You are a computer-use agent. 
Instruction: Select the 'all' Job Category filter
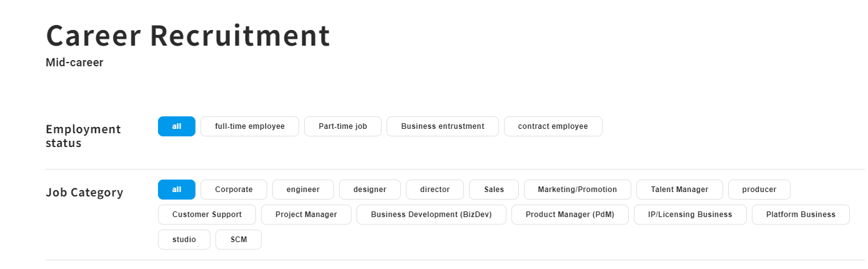tap(177, 190)
